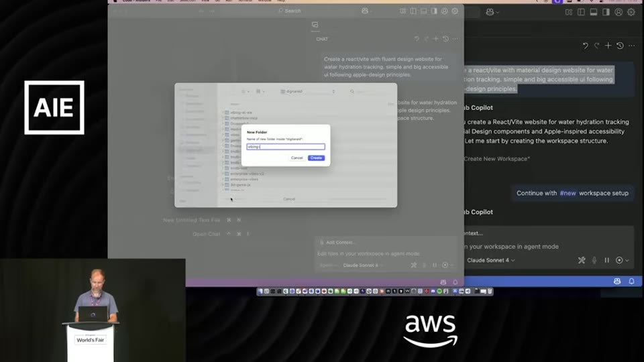Image resolution: width=644 pixels, height=362 pixels.
Task: Click new chat plus icon in left panel
Action: tap(436, 39)
